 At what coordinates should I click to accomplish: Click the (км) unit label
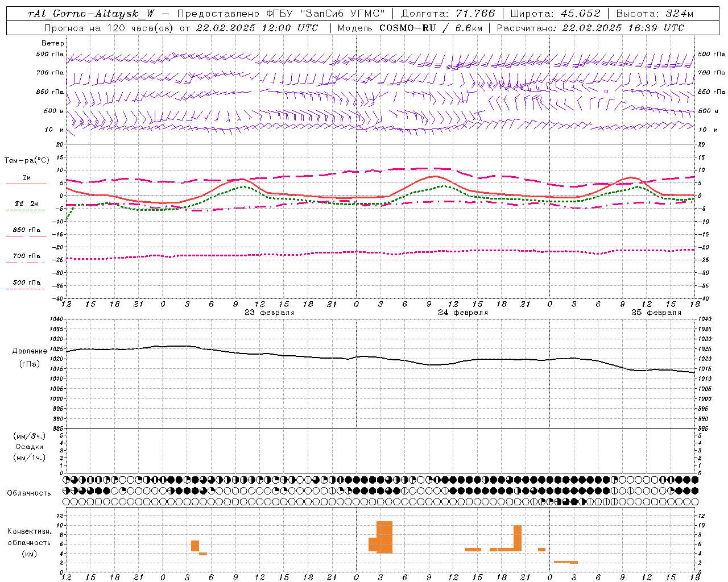pyautogui.click(x=29, y=554)
